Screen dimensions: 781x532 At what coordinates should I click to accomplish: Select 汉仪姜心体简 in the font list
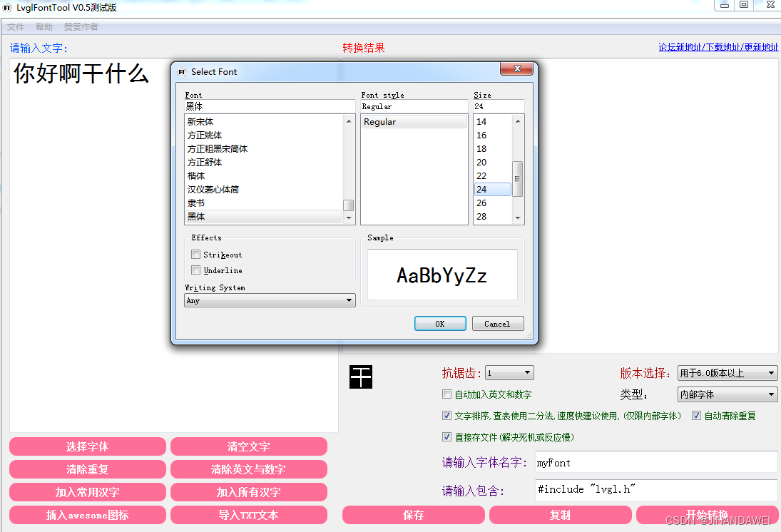[x=263, y=189]
